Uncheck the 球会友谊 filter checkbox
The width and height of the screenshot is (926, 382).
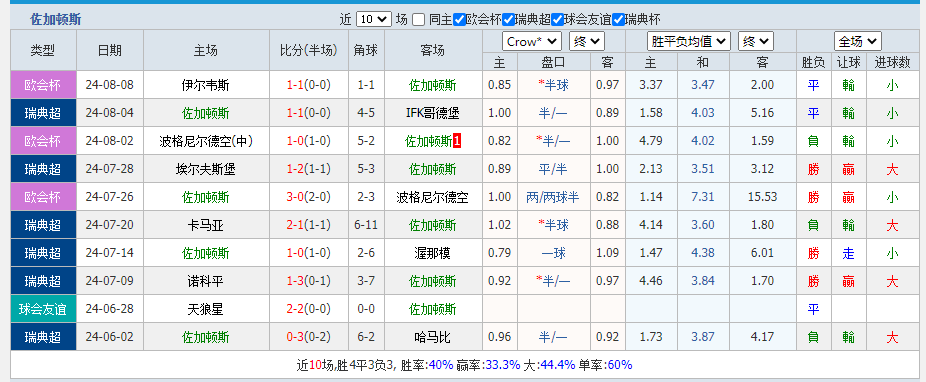point(557,19)
